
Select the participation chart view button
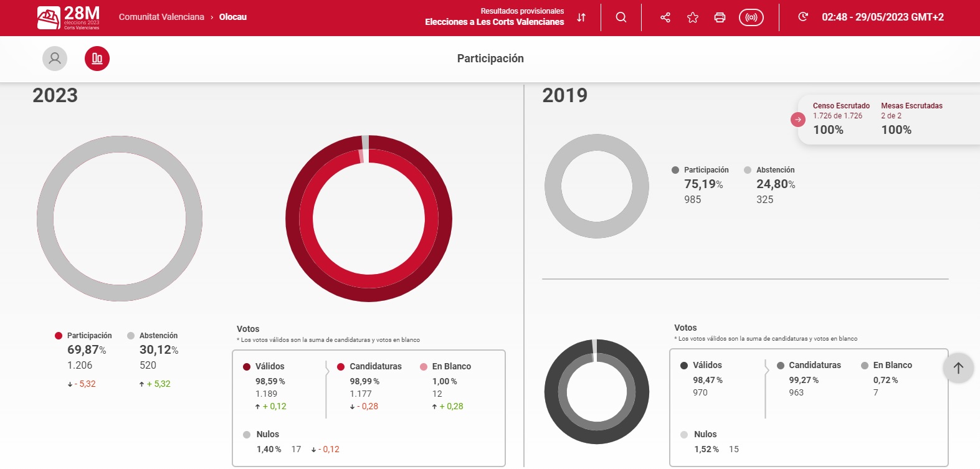click(x=97, y=59)
